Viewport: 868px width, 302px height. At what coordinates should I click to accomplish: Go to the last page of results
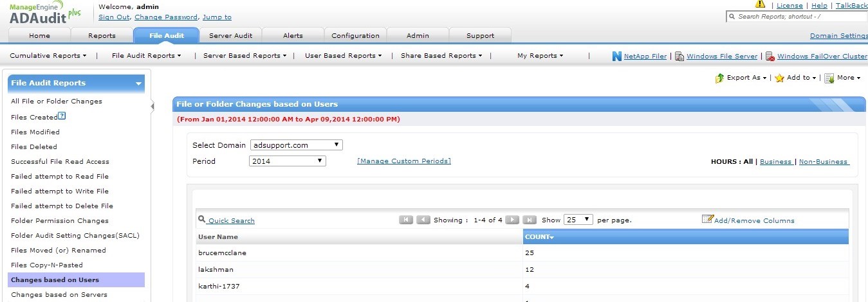click(530, 220)
